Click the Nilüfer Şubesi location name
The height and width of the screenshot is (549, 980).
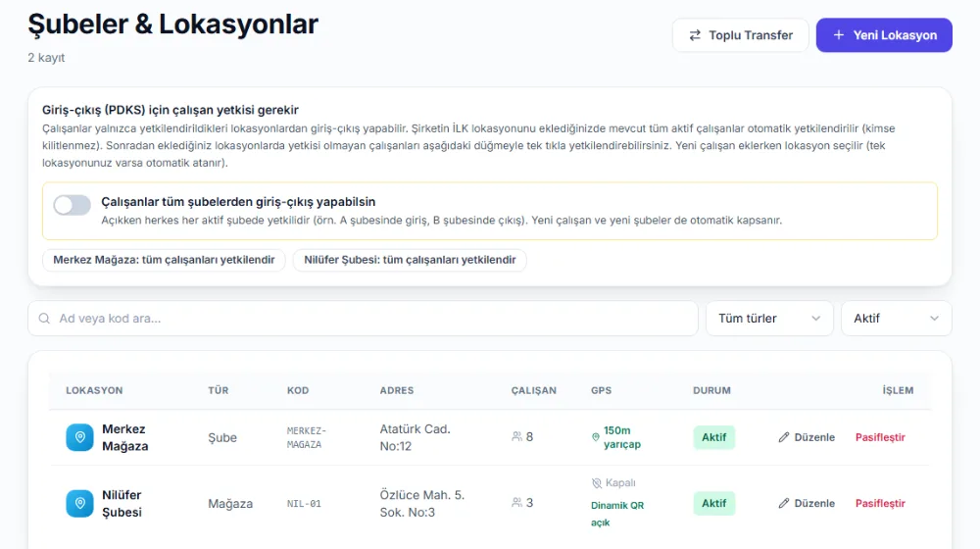(122, 503)
